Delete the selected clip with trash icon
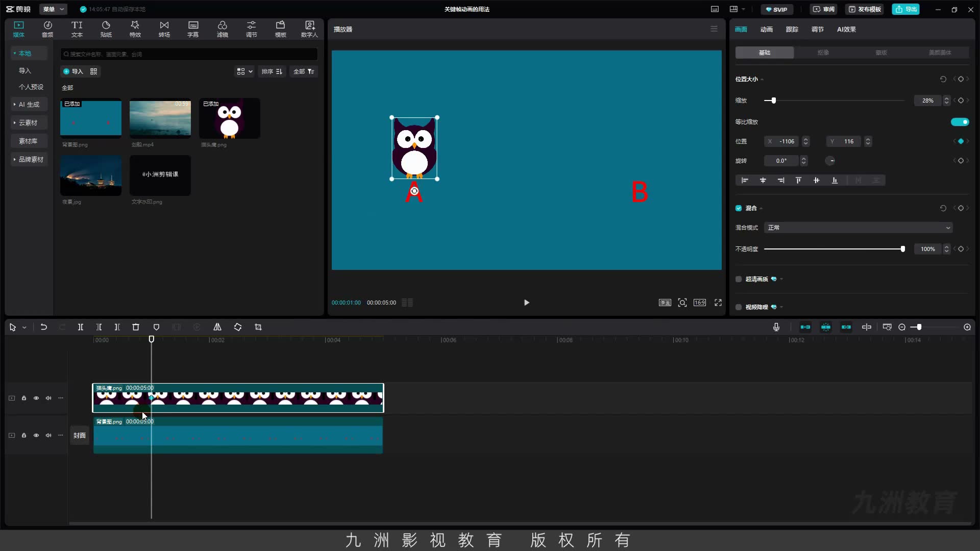The height and width of the screenshot is (551, 980). 136,327
